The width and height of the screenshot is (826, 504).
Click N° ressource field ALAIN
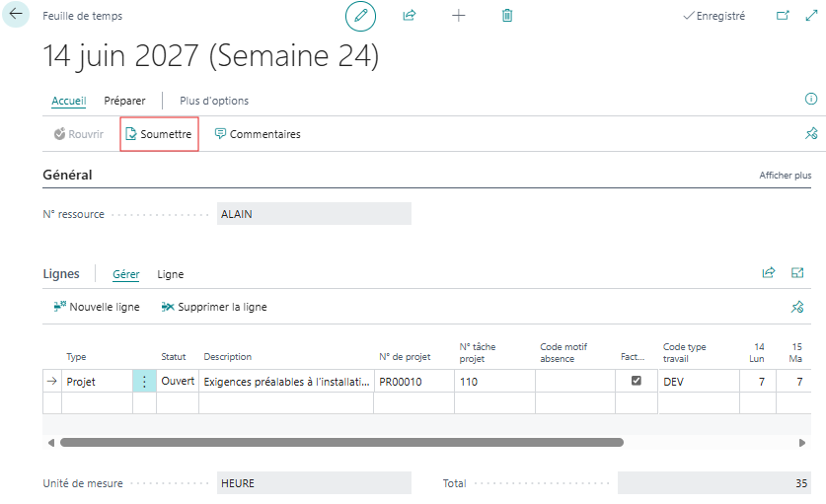pos(314,214)
